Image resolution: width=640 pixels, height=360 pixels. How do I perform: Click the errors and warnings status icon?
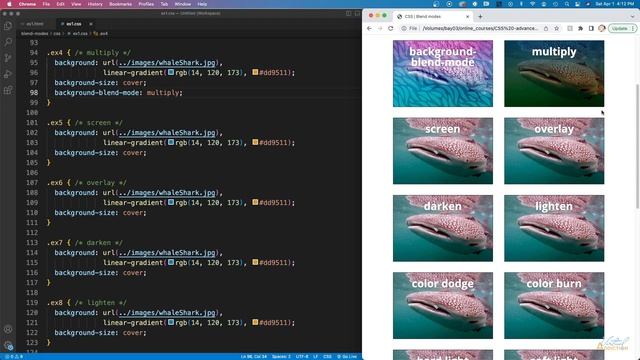pos(13,357)
